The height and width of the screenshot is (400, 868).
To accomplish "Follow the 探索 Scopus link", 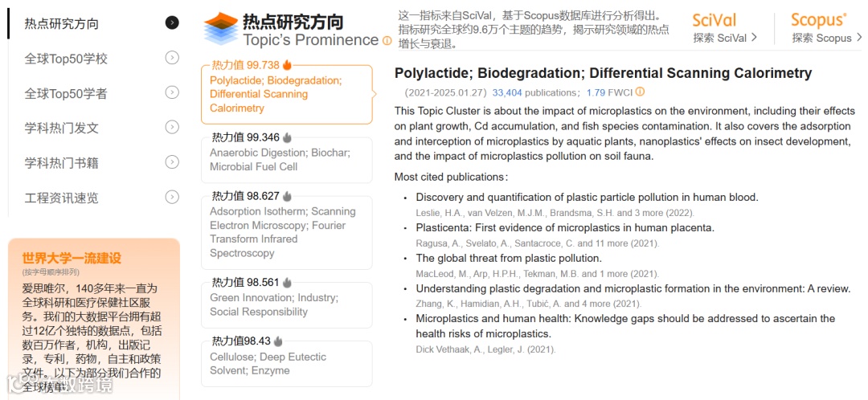I will 826,38.
